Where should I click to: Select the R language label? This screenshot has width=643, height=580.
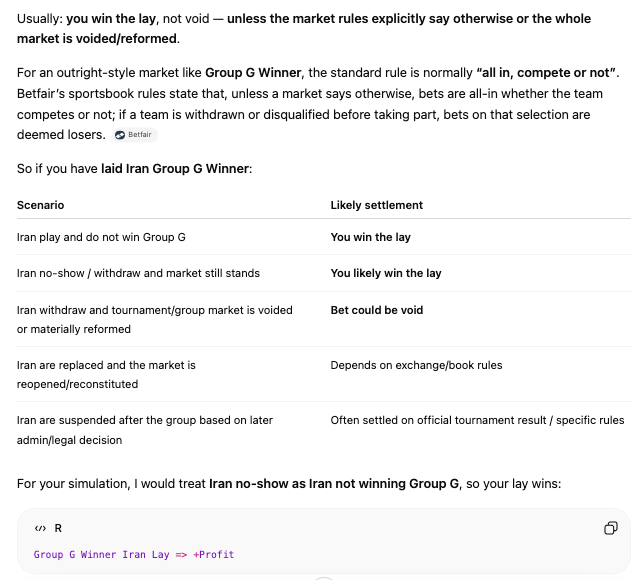tap(58, 528)
